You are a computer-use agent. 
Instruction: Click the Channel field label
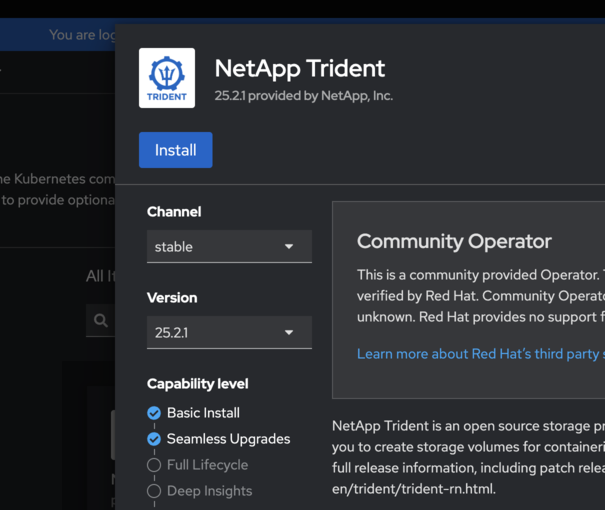coord(174,212)
